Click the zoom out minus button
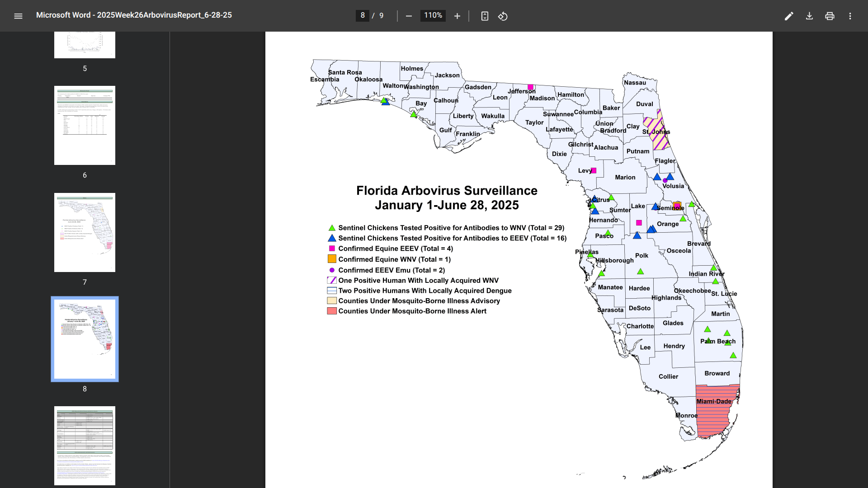Screen dimensions: 868x488 pyautogui.click(x=409, y=16)
